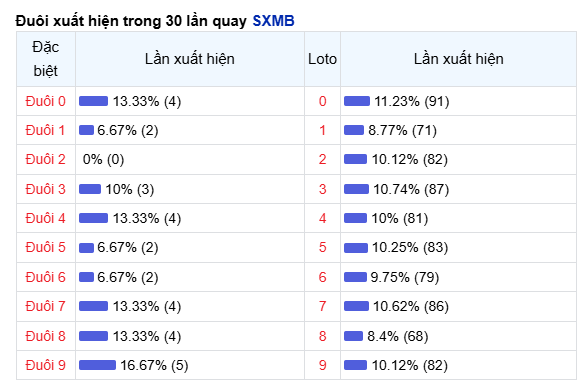
Task: Click the Đuôi 2 label
Action: [x=45, y=159]
